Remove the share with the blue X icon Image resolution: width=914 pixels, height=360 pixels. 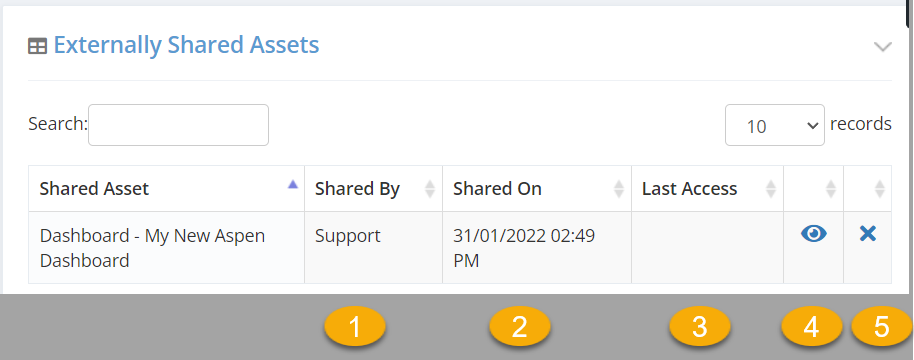[867, 234]
